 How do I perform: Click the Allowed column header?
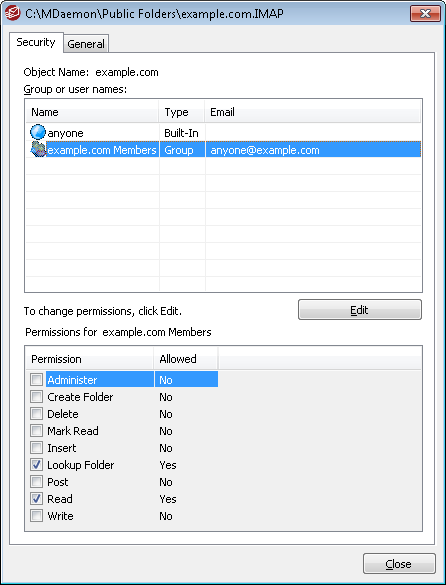pyautogui.click(x=186, y=359)
